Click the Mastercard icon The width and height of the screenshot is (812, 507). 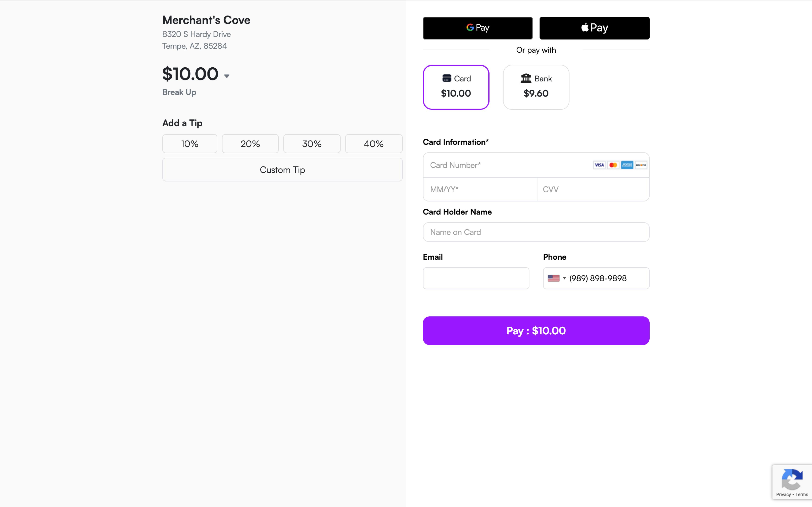tap(613, 165)
